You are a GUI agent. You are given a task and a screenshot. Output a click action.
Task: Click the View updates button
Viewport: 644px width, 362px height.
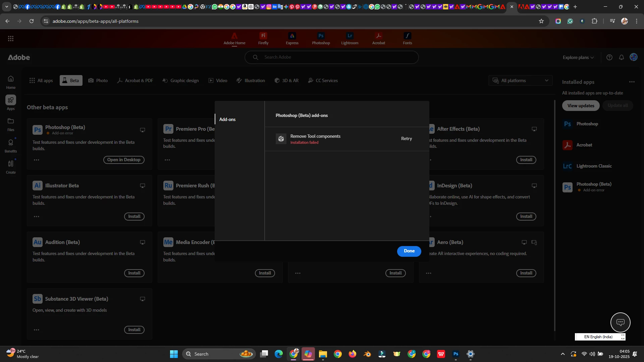(581, 106)
